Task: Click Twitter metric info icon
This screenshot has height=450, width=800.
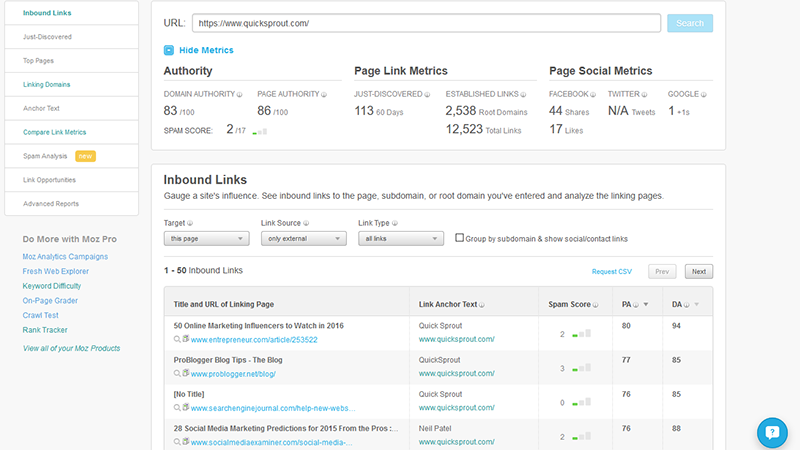Action: pos(644,94)
